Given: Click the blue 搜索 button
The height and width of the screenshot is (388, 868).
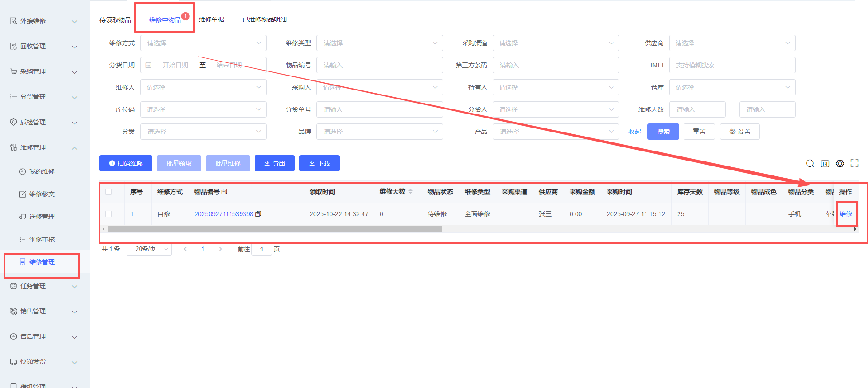Looking at the screenshot, I should coord(663,132).
